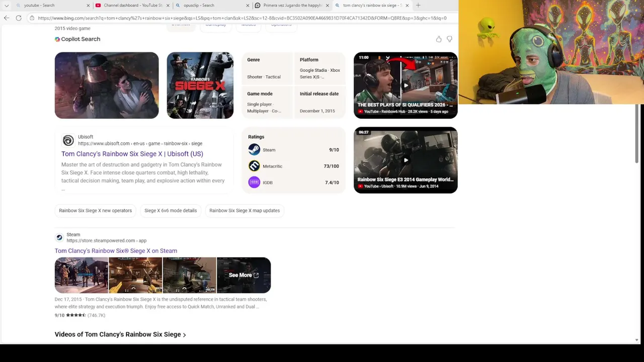The width and height of the screenshot is (644, 362).
Task: Give thumbs down feedback on Copilot result
Action: pos(449,39)
